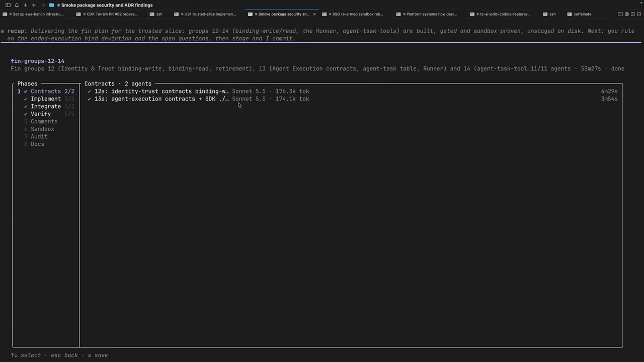Split pane stacked via rows icon
Screen dimensions: 644x362
pos(638,14)
